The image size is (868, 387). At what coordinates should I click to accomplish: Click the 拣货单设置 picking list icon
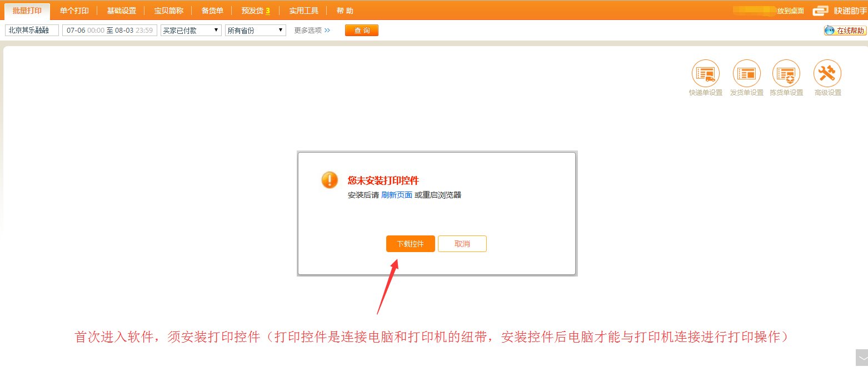(786, 73)
